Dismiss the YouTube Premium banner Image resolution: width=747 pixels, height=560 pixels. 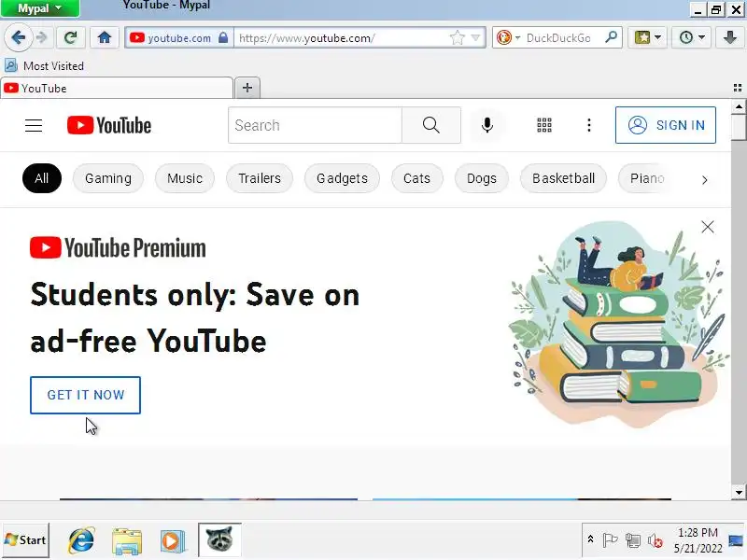(x=708, y=227)
